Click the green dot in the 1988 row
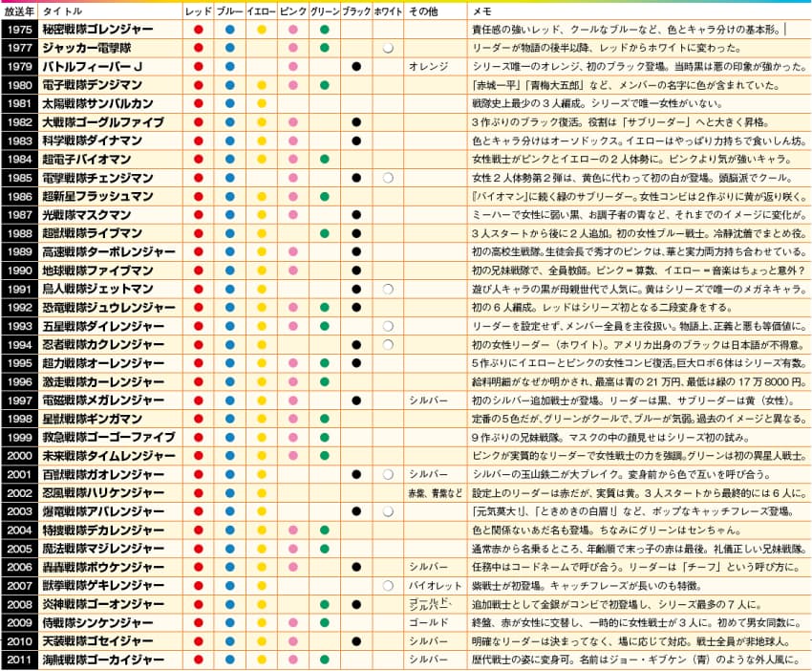Image resolution: width=812 pixels, height=671 pixels. (x=325, y=233)
